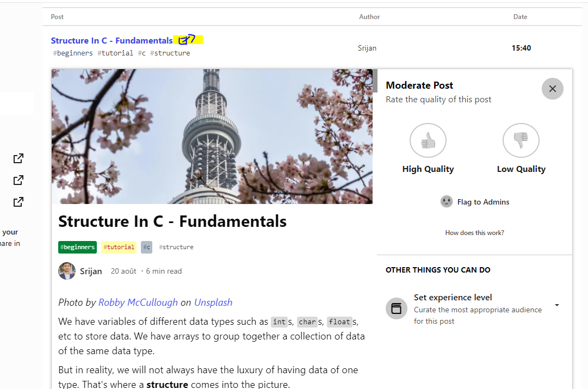Click the book icon beside Set experience level
Viewport: 588px width, 389px height.
pyautogui.click(x=397, y=308)
